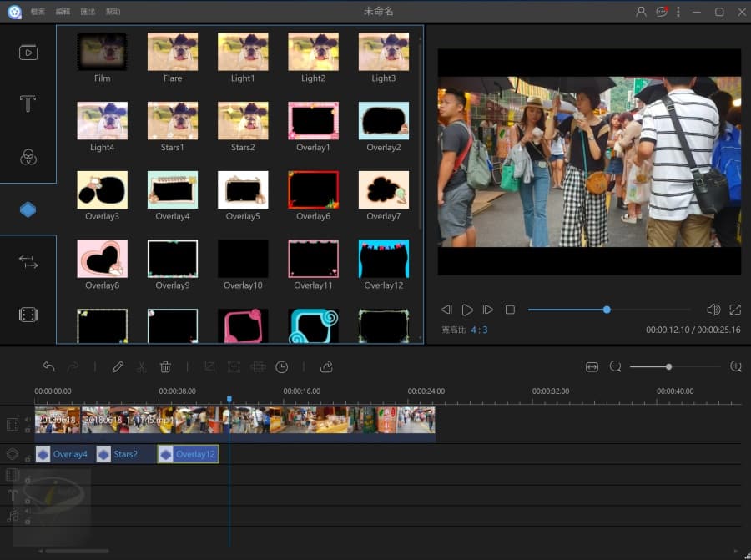Click the Delete trash icon in timeline toolbar

(x=165, y=366)
